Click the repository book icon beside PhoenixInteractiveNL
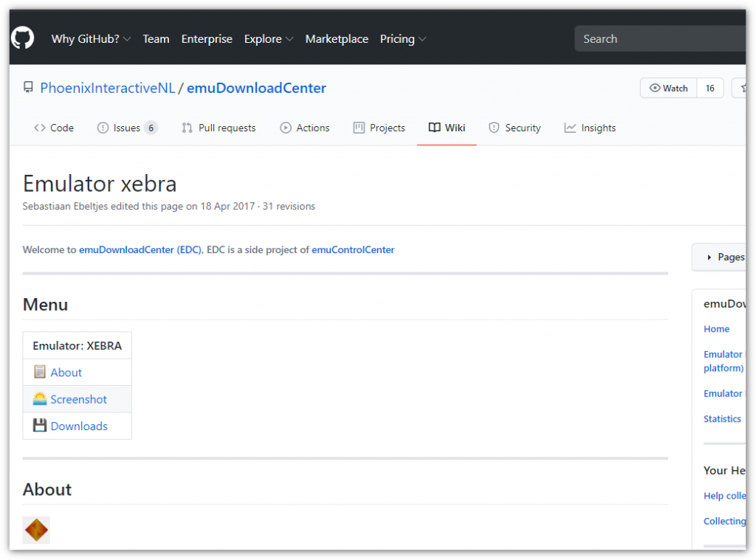 coord(29,88)
